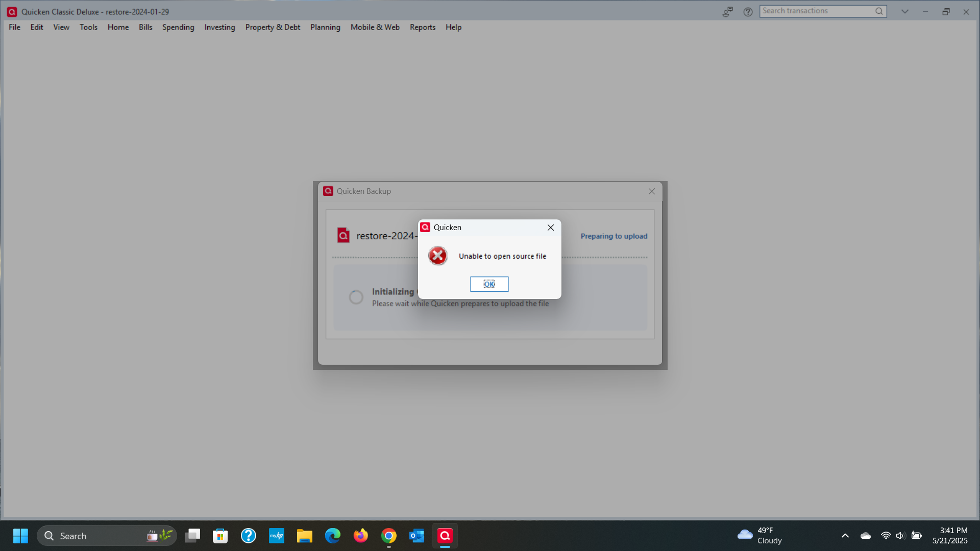Click the volume speaker tray icon

point(900,536)
